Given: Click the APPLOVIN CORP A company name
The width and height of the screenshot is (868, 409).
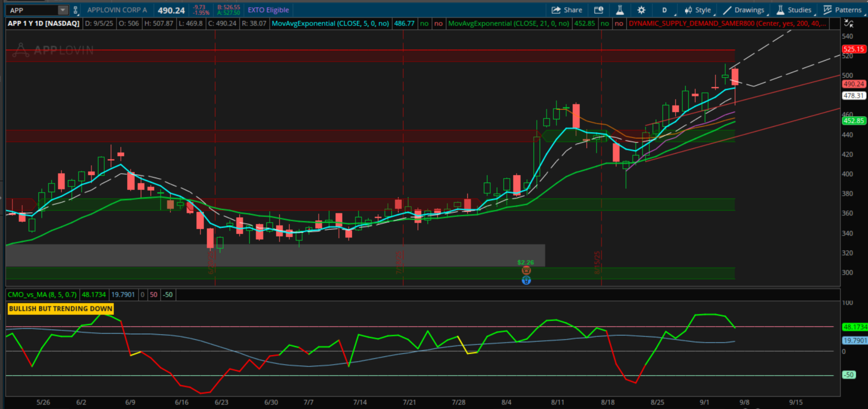Looking at the screenshot, I should click(x=117, y=10).
